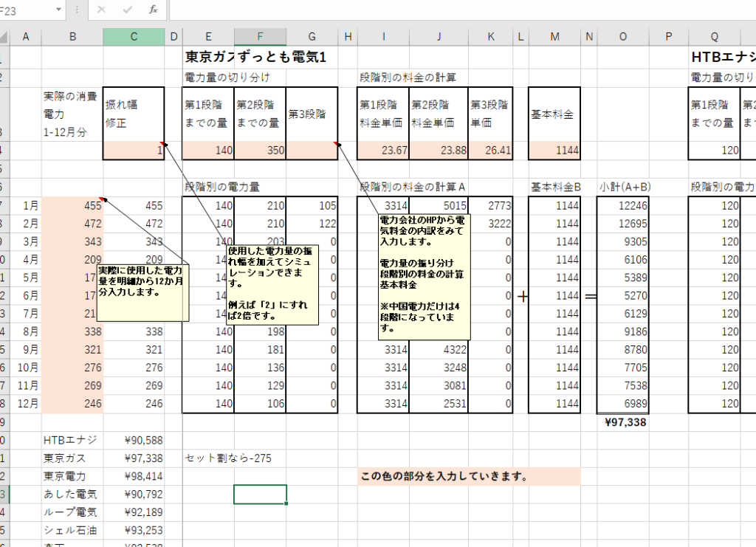The image size is (756, 547).
Task: Click the unit price cell 26.41
Action: (490, 151)
